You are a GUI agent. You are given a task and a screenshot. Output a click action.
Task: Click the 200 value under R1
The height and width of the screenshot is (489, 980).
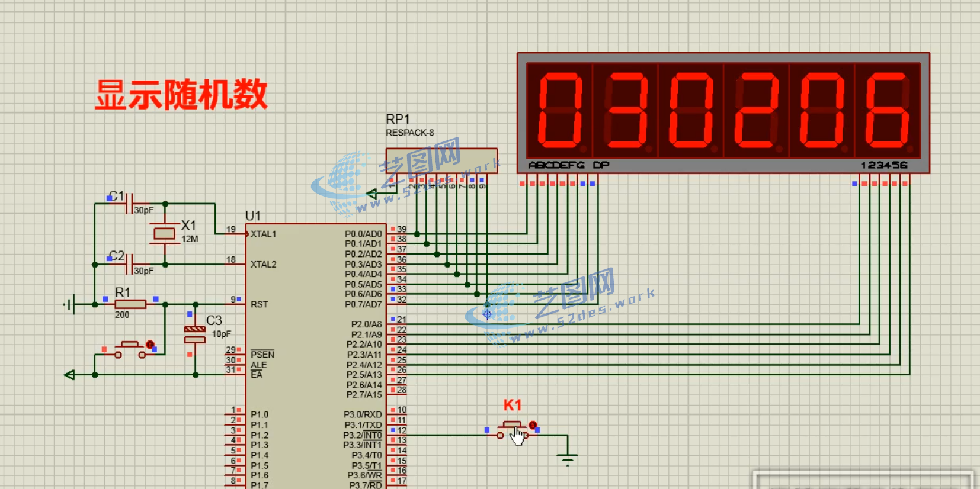(x=122, y=315)
